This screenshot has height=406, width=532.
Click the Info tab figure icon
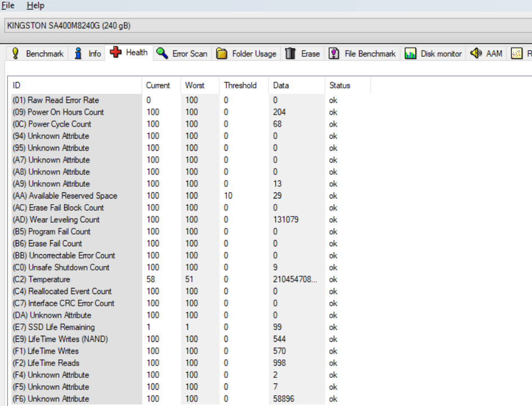coord(78,53)
